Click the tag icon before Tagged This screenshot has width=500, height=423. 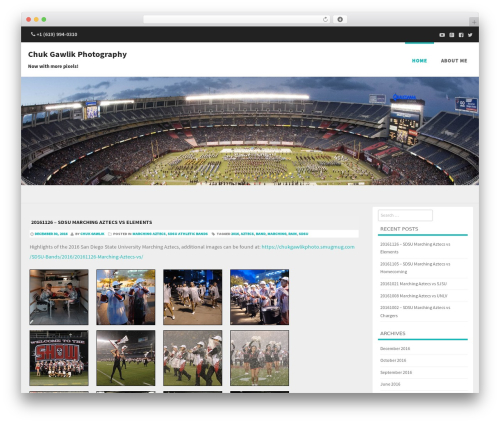tap(213, 234)
